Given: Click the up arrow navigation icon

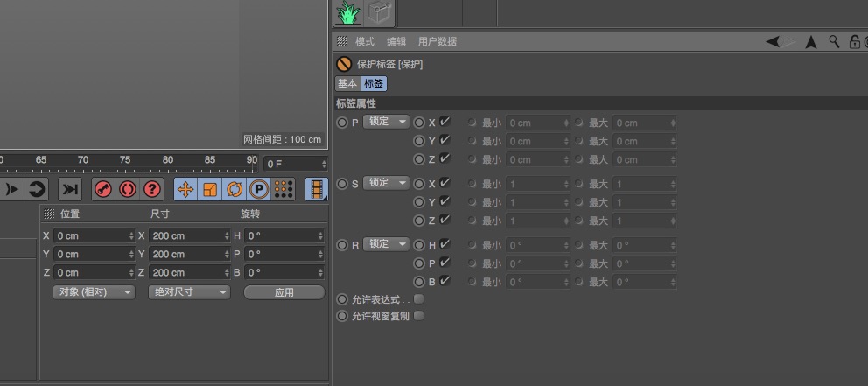Looking at the screenshot, I should [x=811, y=42].
